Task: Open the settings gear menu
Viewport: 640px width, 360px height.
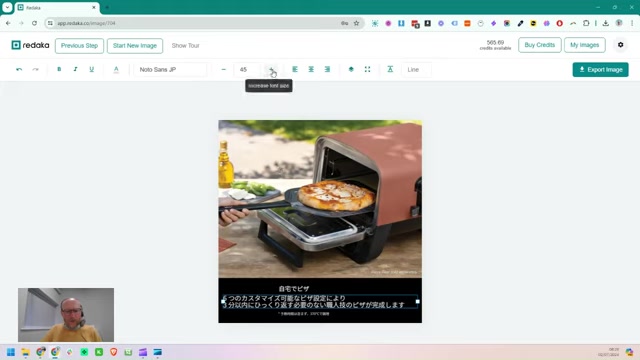Action: click(620, 45)
